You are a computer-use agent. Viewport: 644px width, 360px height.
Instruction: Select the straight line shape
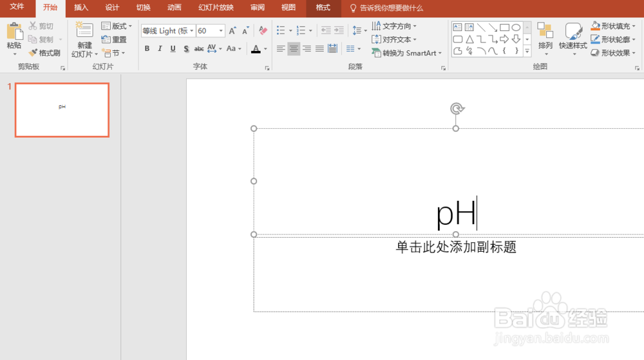coord(481,28)
